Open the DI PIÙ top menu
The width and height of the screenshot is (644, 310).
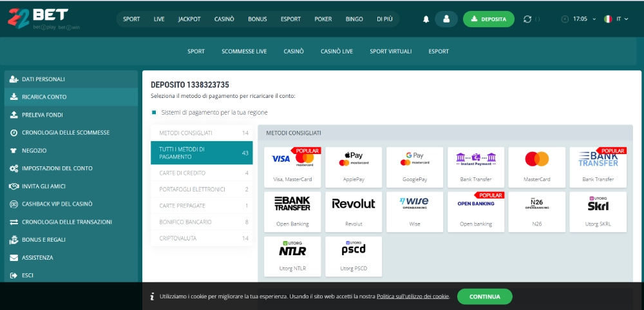pos(384,19)
